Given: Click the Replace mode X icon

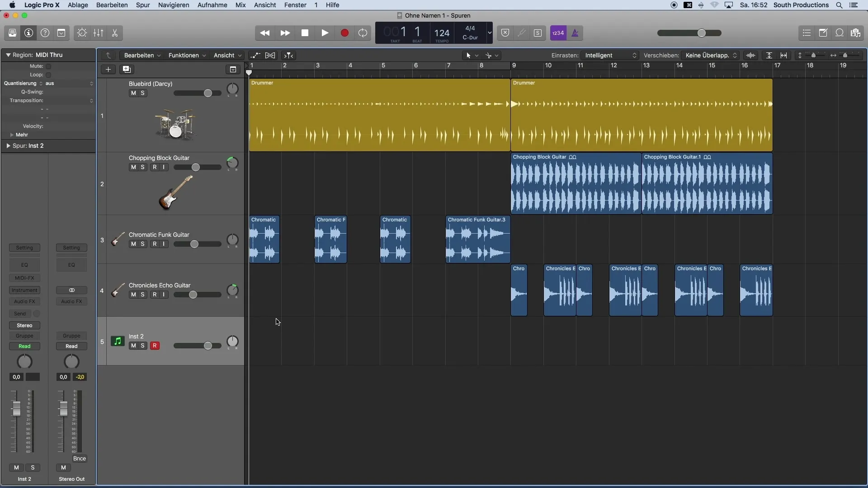Looking at the screenshot, I should 505,33.
